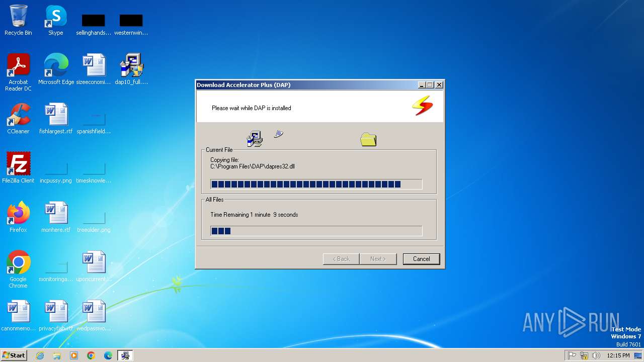Image resolution: width=644 pixels, height=362 pixels.
Task: Click the greyed-out Back button
Action: pyautogui.click(x=341, y=259)
